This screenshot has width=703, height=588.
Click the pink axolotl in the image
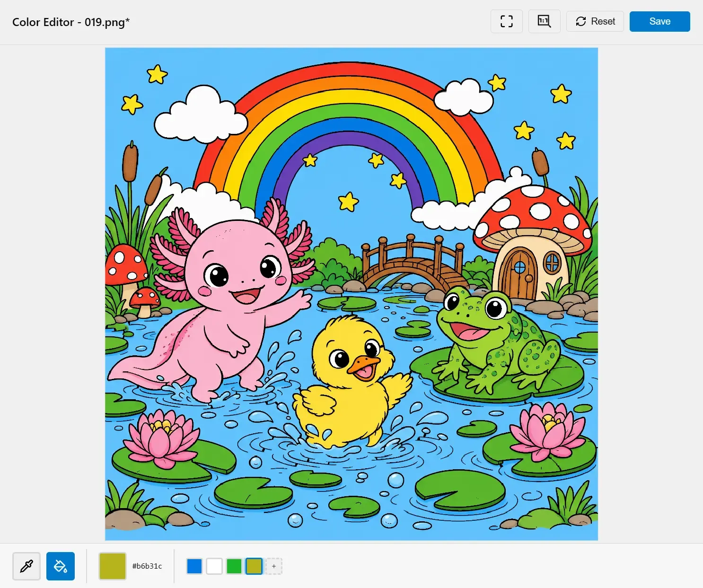click(x=227, y=303)
